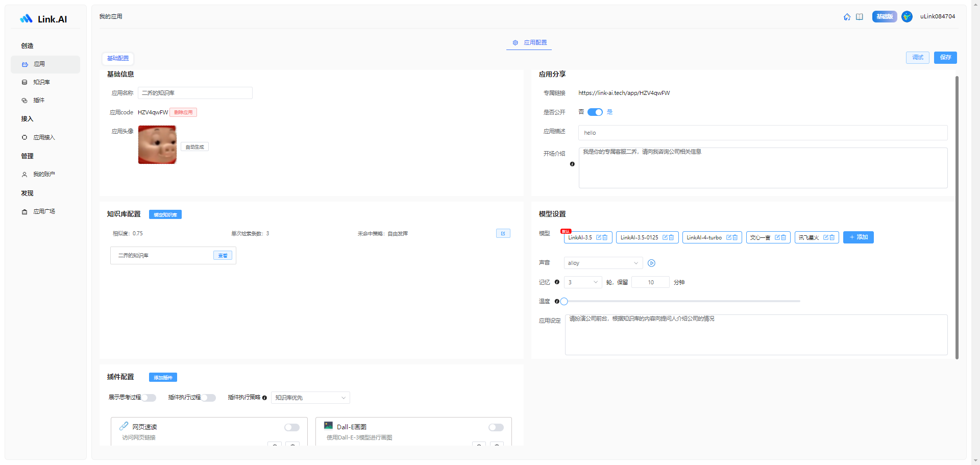
Task: Enable the 网页速读 plugin switch
Action: click(x=291, y=428)
